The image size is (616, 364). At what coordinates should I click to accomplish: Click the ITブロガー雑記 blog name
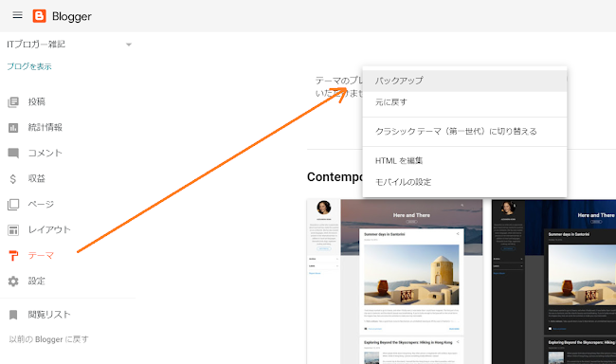pyautogui.click(x=36, y=44)
